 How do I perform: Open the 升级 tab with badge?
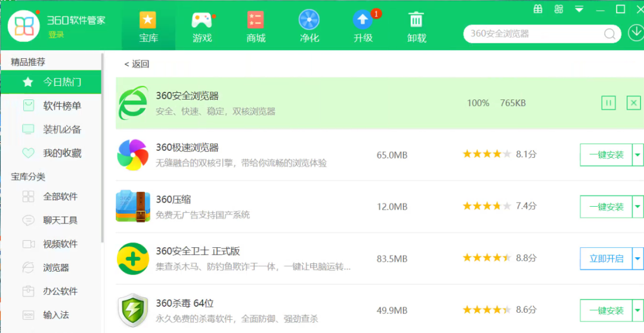point(363,26)
